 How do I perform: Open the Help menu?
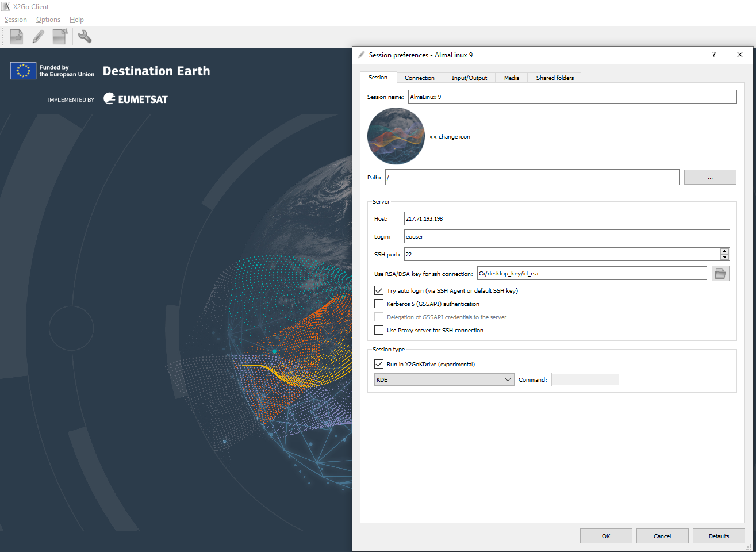pyautogui.click(x=76, y=20)
